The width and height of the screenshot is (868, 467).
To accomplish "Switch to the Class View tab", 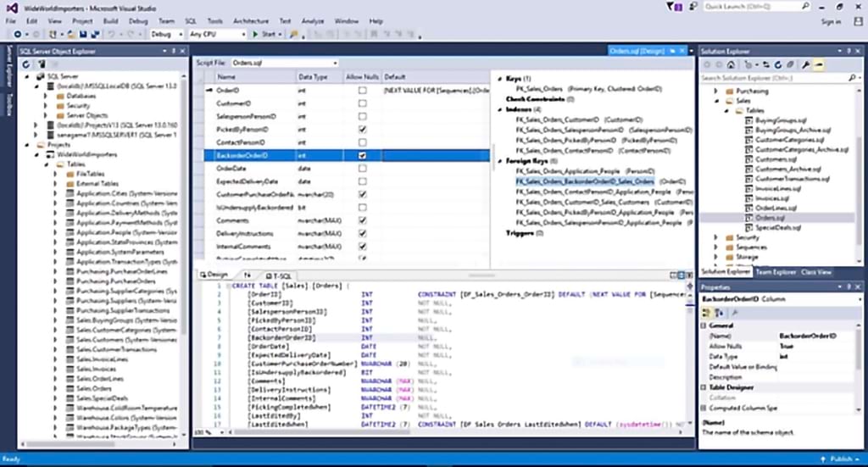I will coord(816,272).
